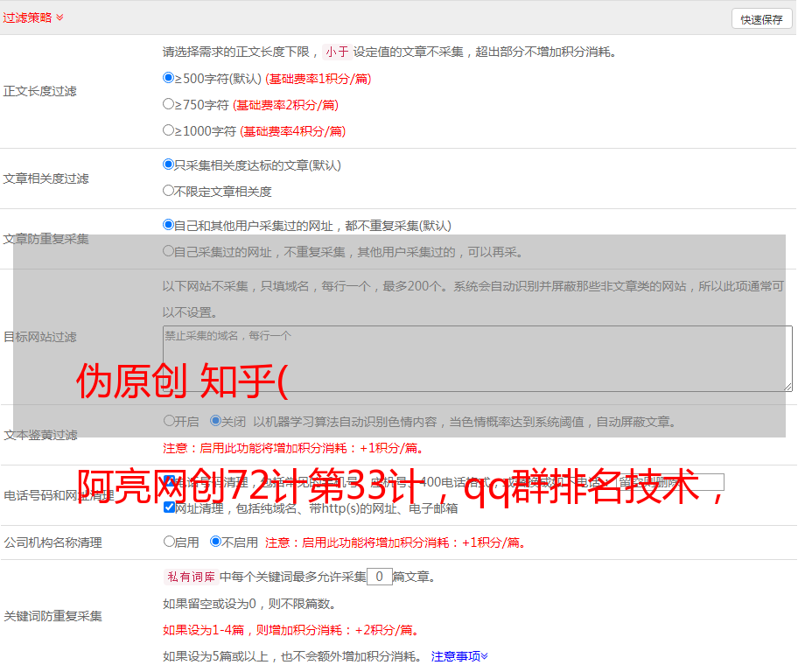
Task: Select the ≥500字符(默认) length option
Action: [x=168, y=78]
